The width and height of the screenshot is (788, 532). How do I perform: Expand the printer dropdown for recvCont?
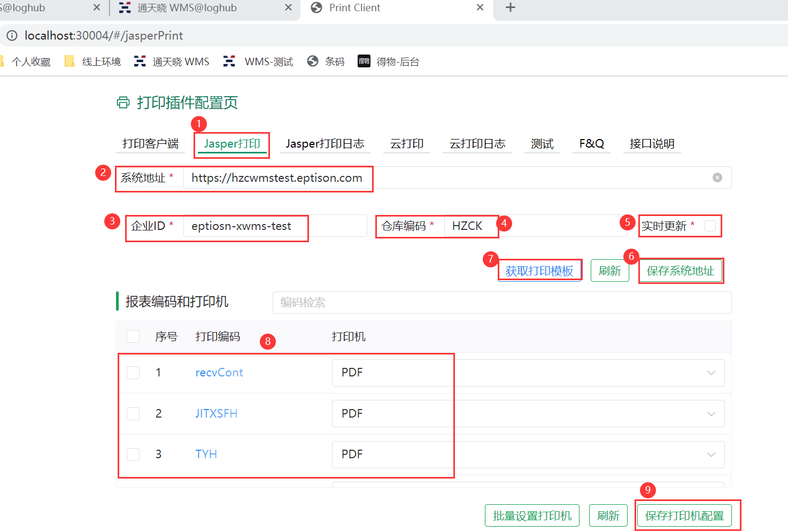pyautogui.click(x=710, y=373)
